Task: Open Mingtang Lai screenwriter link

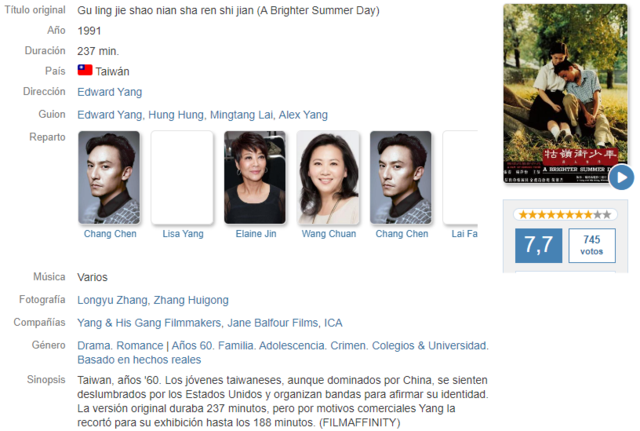Action: (241, 115)
